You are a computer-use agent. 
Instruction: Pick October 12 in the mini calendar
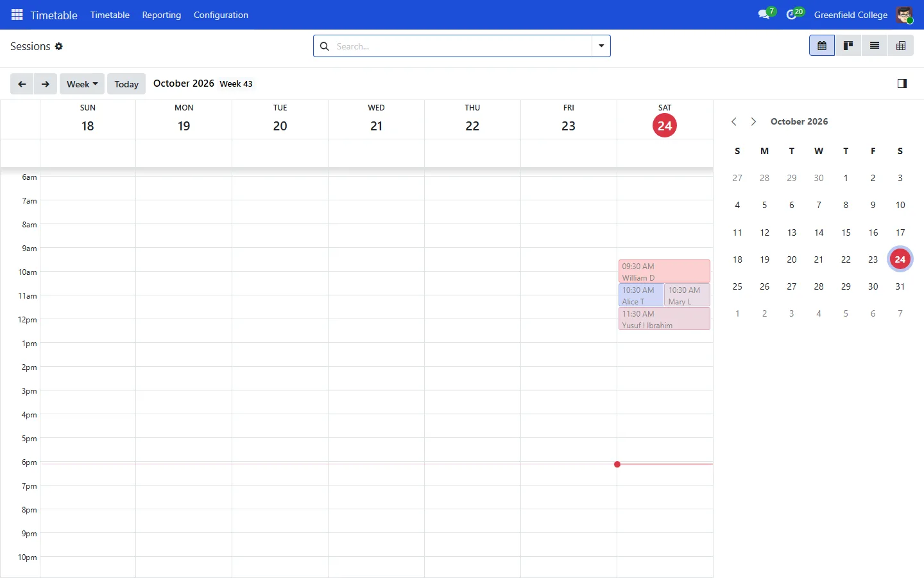coord(764,232)
